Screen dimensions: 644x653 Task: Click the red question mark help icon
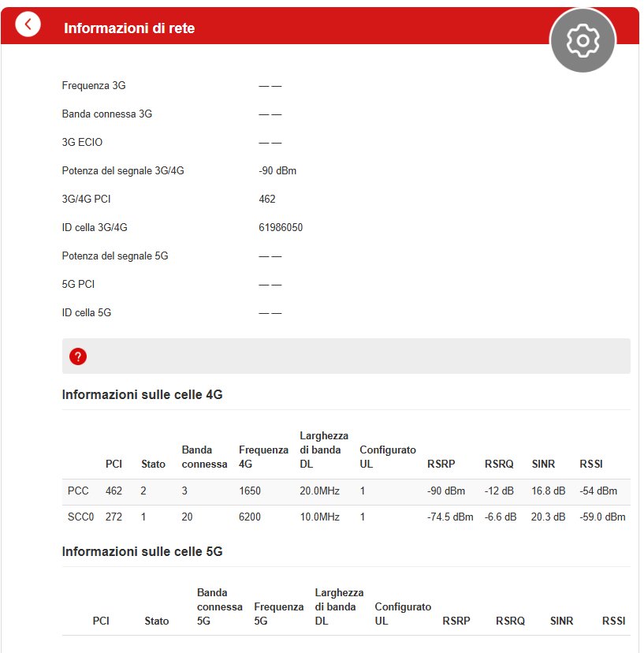coord(78,356)
